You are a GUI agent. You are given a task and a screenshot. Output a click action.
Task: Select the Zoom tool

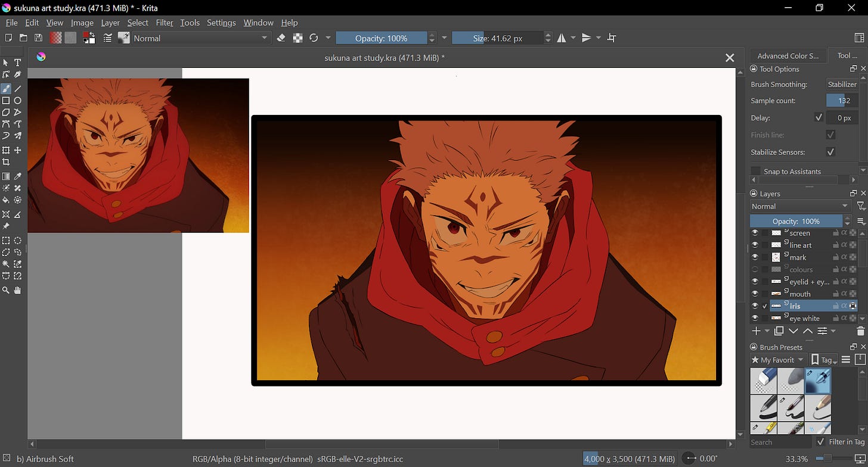tap(6, 290)
